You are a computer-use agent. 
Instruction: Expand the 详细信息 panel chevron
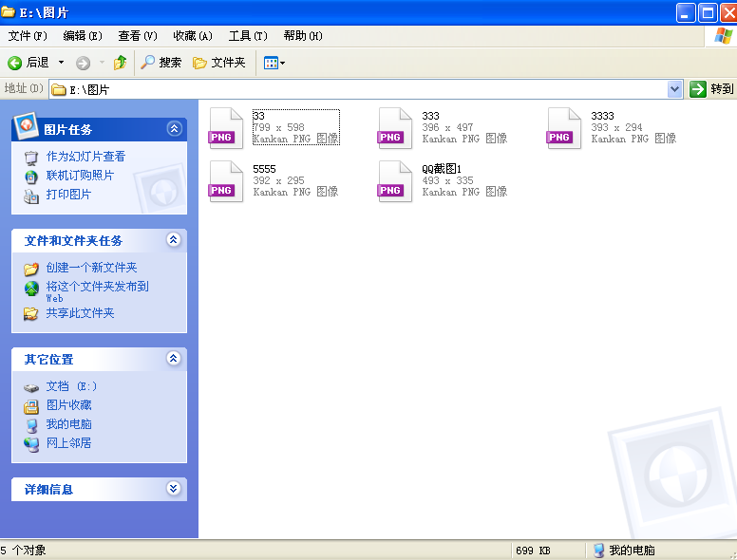point(174,489)
